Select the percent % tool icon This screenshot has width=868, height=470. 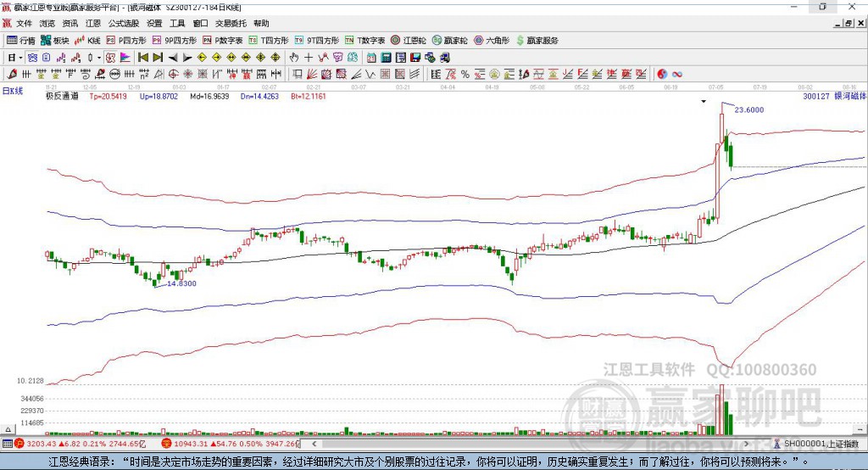pos(465,74)
